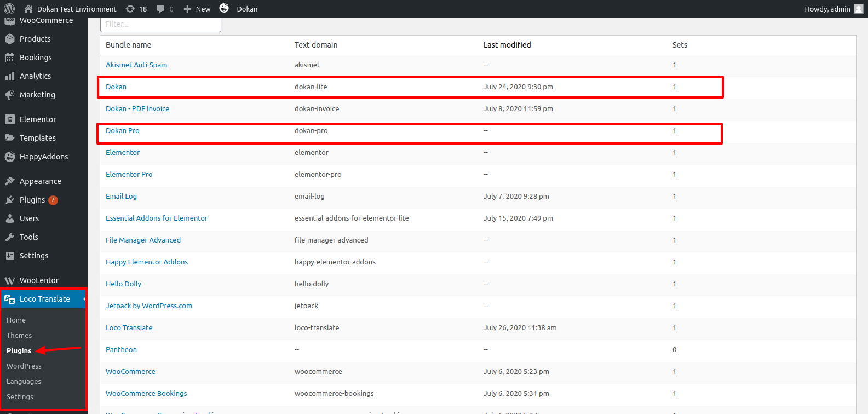
Task: Open Appearance menu
Action: pyautogui.click(x=41, y=181)
